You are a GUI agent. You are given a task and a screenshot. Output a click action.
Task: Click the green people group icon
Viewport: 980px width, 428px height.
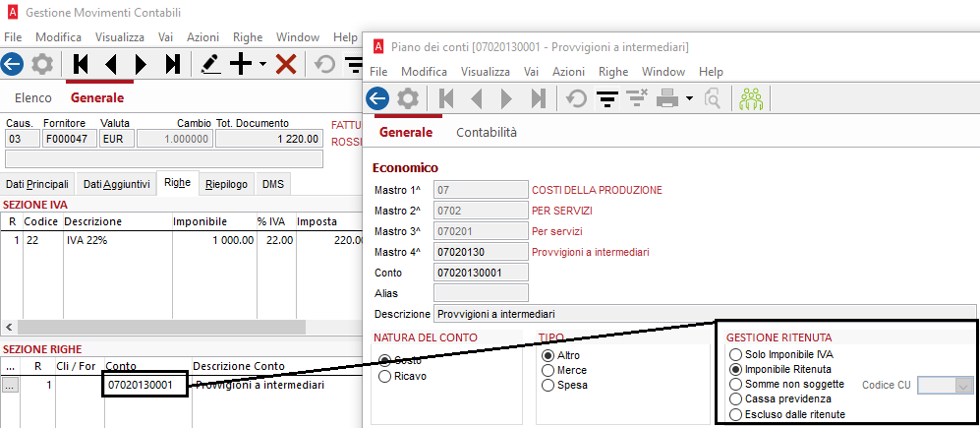coord(752,98)
